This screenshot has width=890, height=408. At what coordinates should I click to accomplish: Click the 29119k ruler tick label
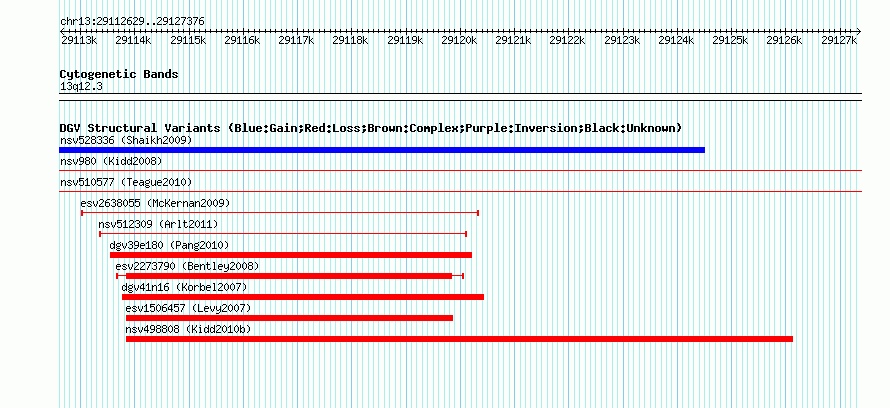[405, 40]
